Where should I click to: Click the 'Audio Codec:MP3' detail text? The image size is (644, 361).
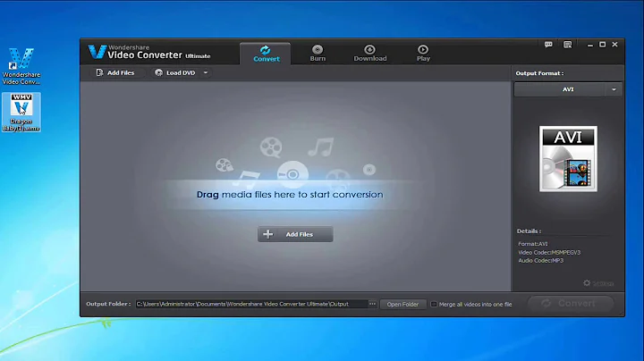point(540,261)
